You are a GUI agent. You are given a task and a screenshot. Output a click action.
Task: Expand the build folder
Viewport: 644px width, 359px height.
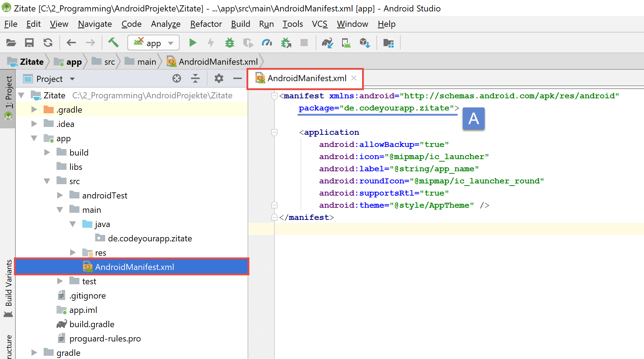pyautogui.click(x=47, y=153)
